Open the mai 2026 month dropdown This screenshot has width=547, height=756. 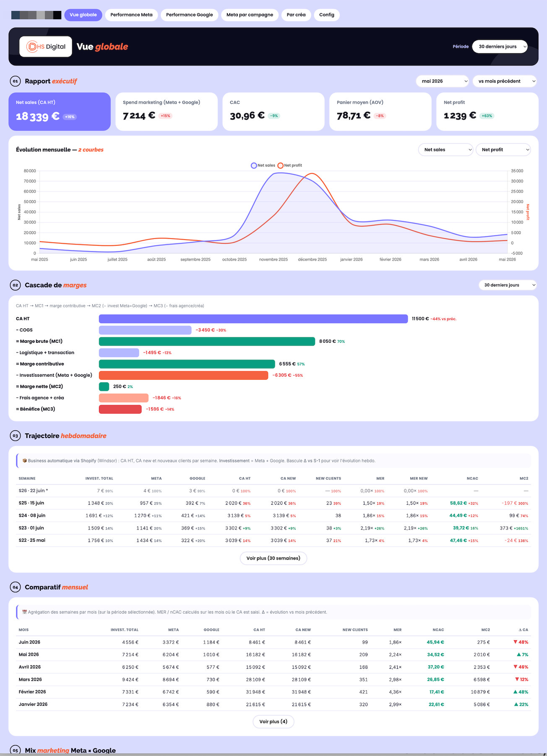pos(443,81)
